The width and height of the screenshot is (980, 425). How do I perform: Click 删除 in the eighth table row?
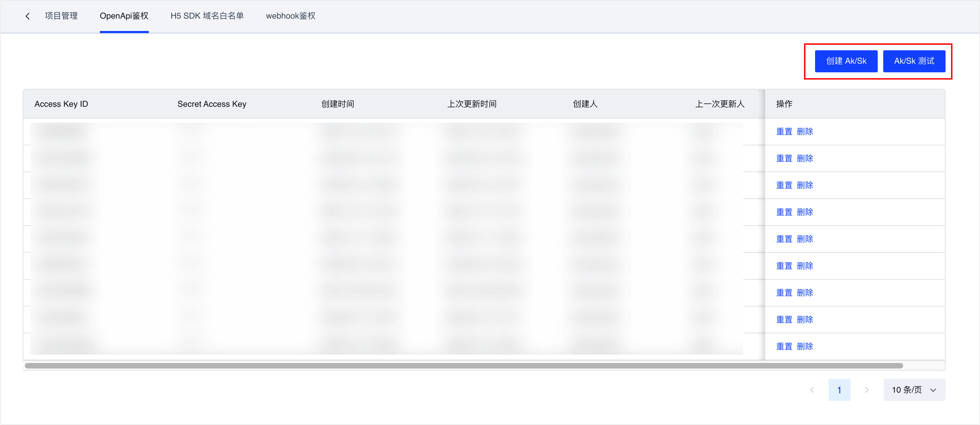click(805, 320)
